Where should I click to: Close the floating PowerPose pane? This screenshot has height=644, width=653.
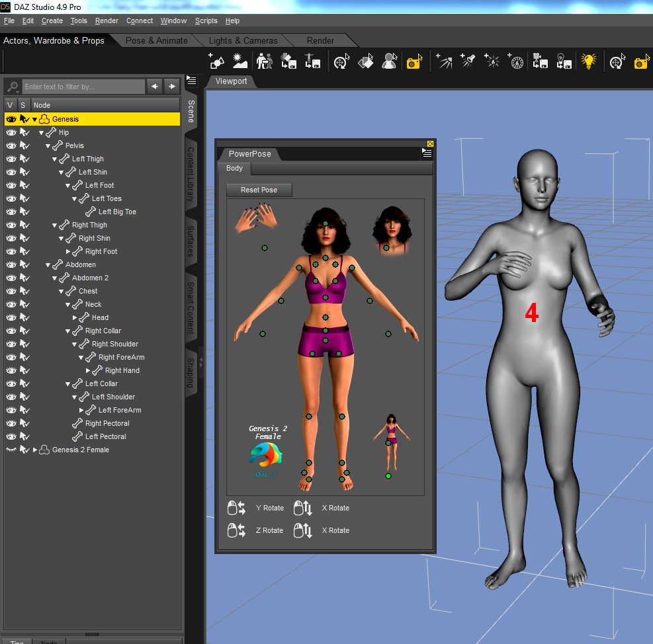pyautogui.click(x=430, y=143)
